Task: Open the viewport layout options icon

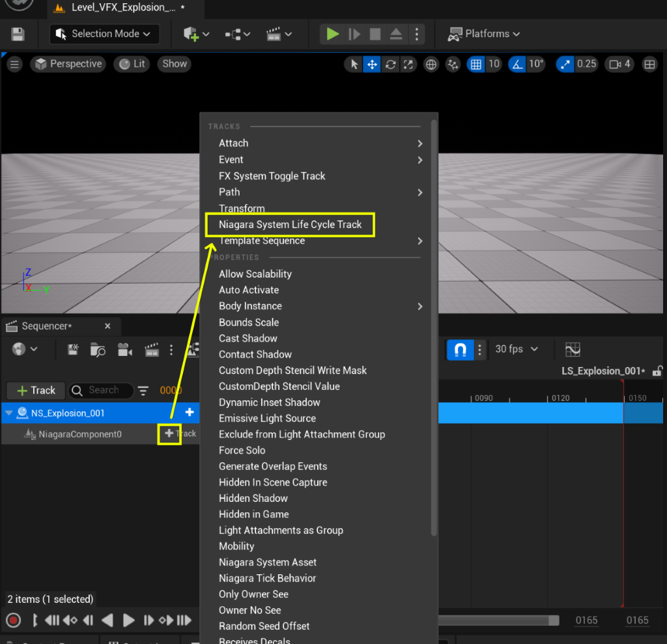Action: click(x=649, y=65)
